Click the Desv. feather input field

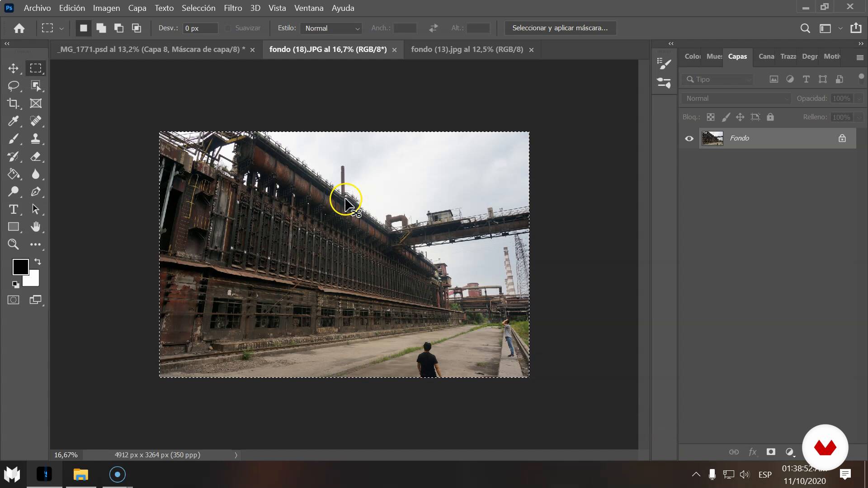tap(200, 28)
